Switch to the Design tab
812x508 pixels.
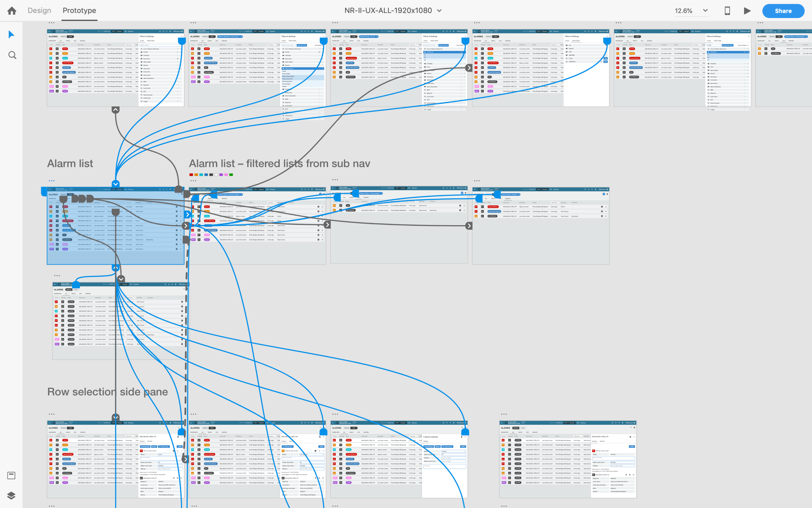[x=39, y=10]
